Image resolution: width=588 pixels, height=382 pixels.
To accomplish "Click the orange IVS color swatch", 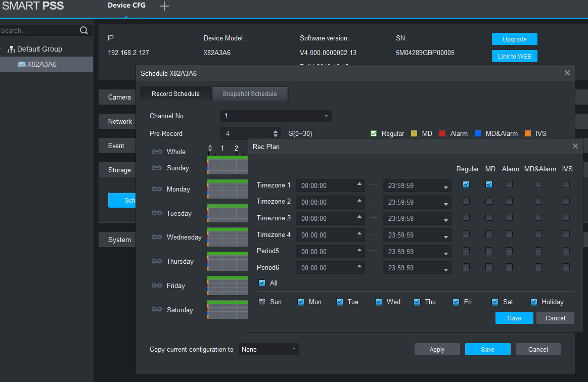I will [x=528, y=133].
